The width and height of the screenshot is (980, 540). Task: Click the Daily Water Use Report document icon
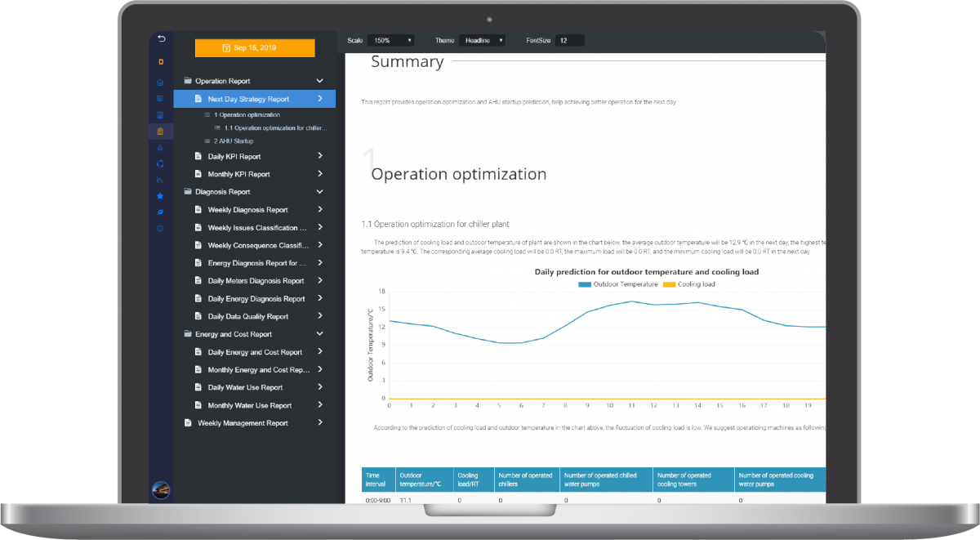point(198,387)
